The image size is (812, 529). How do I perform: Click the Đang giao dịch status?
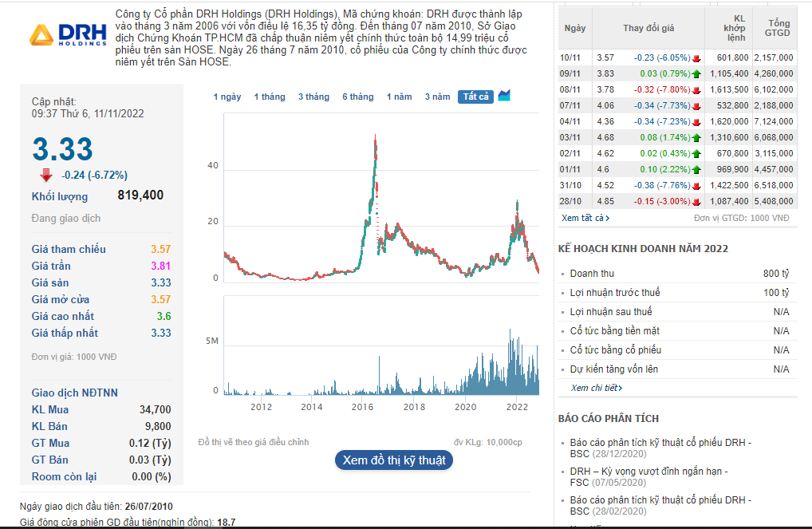pos(65,219)
